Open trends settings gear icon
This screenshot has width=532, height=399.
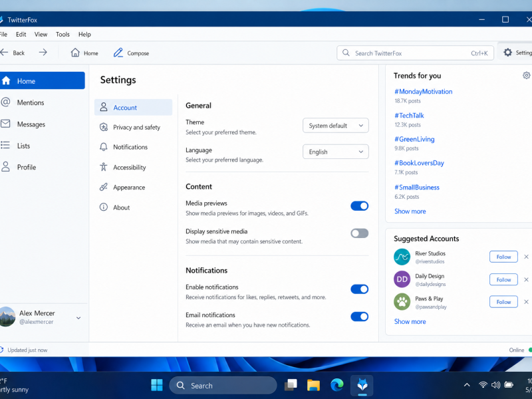[x=526, y=75]
